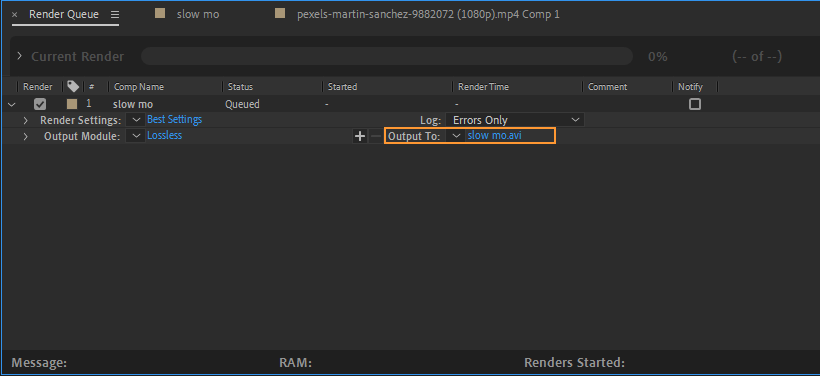
Task: Open the Output To dropdown arrow
Action: click(456, 136)
